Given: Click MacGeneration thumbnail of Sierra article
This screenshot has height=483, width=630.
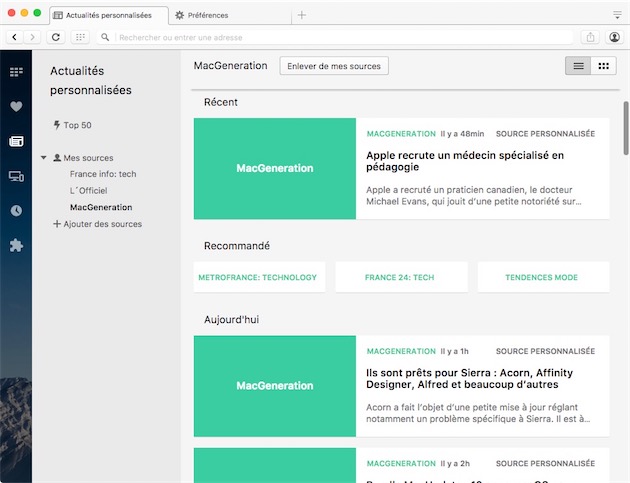Looking at the screenshot, I should [x=275, y=386].
